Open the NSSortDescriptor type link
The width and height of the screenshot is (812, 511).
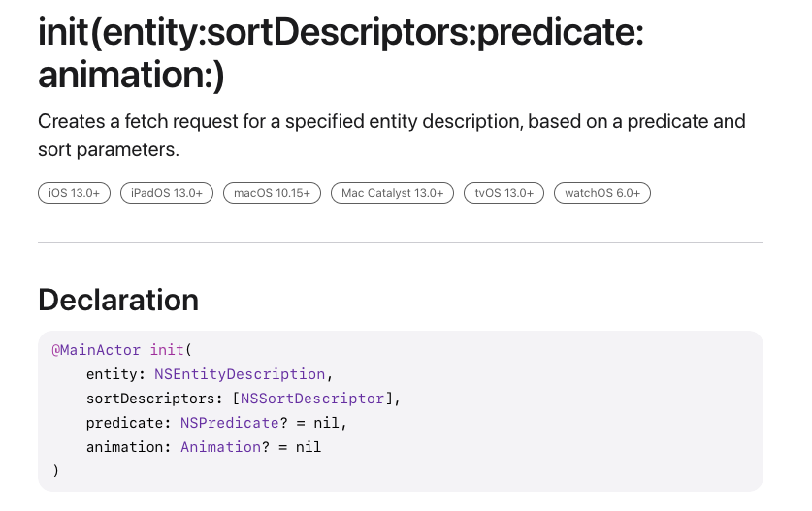point(312,399)
